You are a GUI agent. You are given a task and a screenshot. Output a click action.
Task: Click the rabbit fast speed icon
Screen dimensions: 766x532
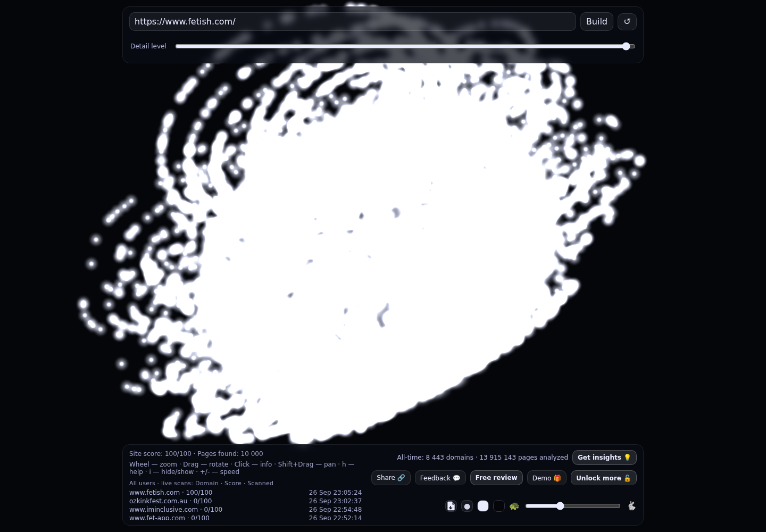click(631, 506)
